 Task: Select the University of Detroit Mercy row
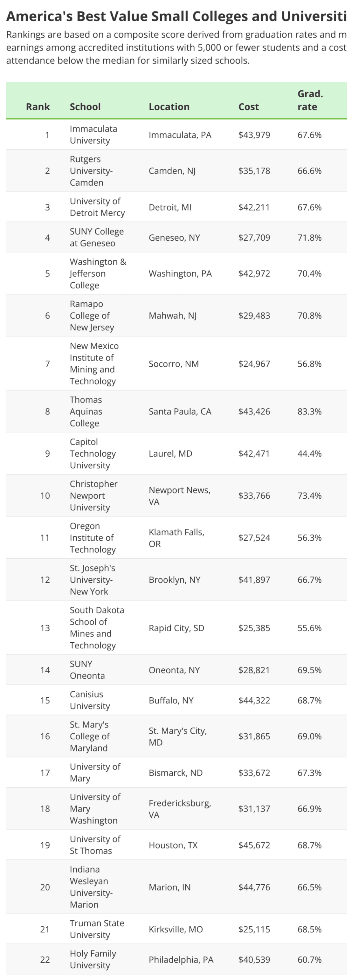coord(176,207)
